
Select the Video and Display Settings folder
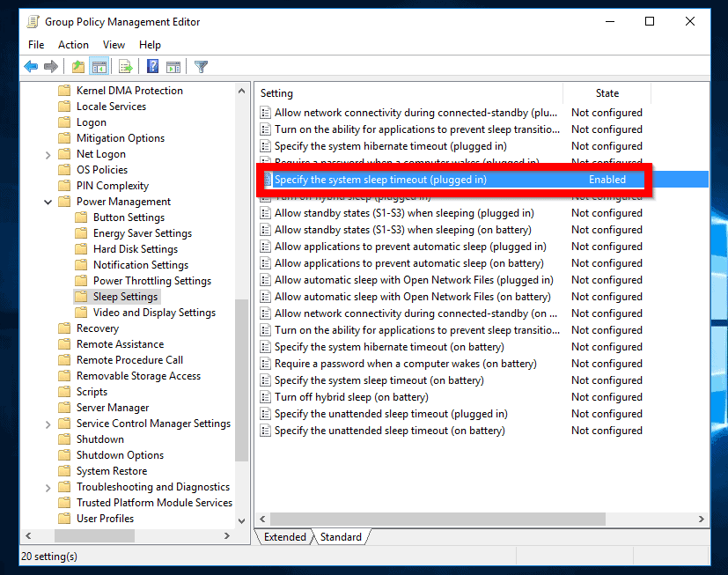click(x=154, y=313)
